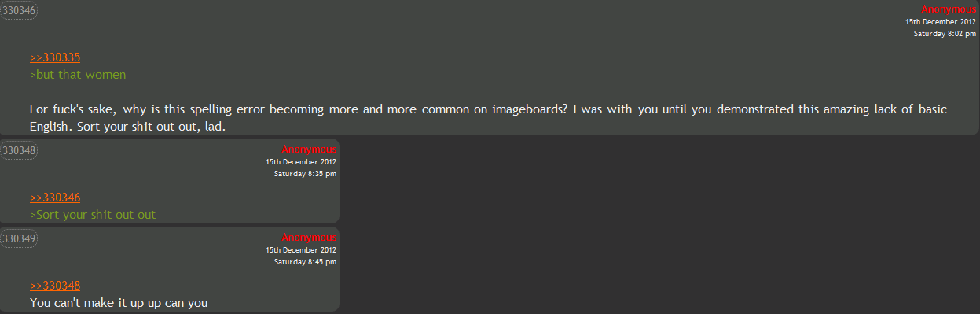The image size is (980, 314).
Task: Click the Anonymous name on post 330346
Action: pyautogui.click(x=949, y=9)
